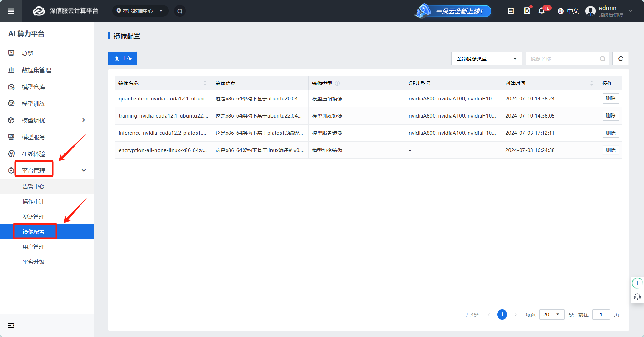Go to 资源管理 submenu
Viewport: 644px width, 337px height.
pyautogui.click(x=33, y=217)
